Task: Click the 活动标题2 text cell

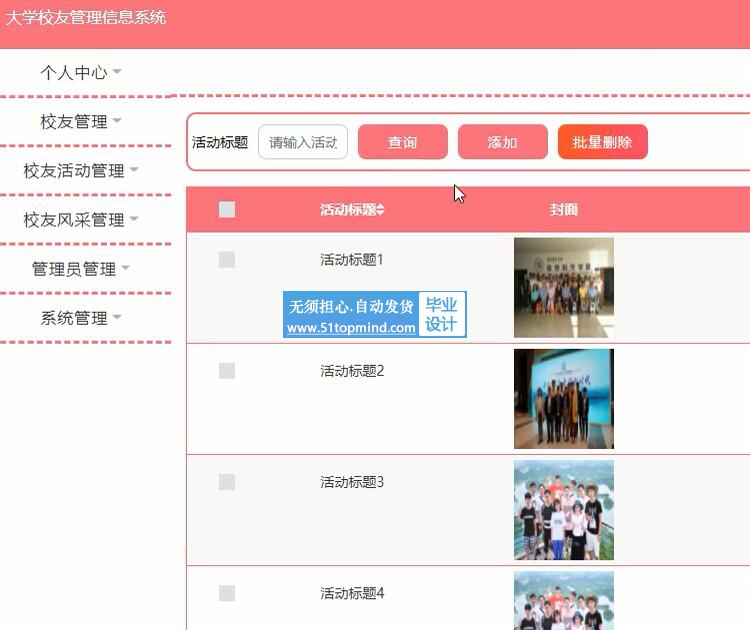Action: (352, 371)
